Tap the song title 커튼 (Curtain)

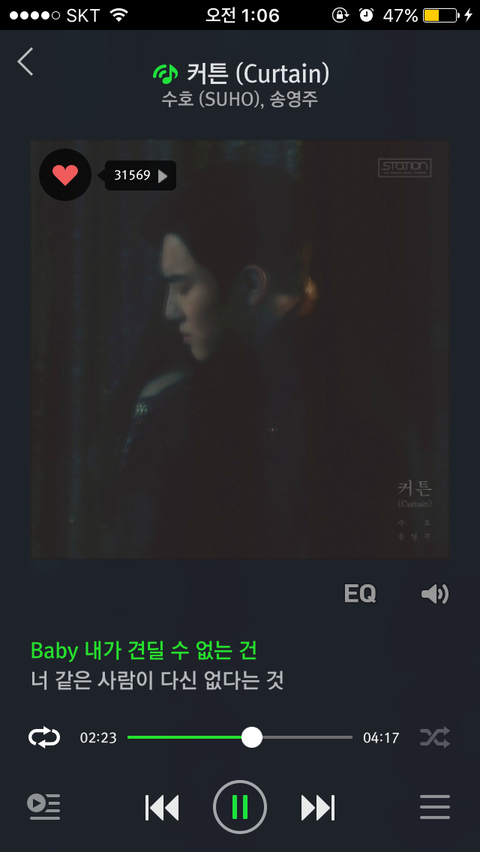pos(258,74)
